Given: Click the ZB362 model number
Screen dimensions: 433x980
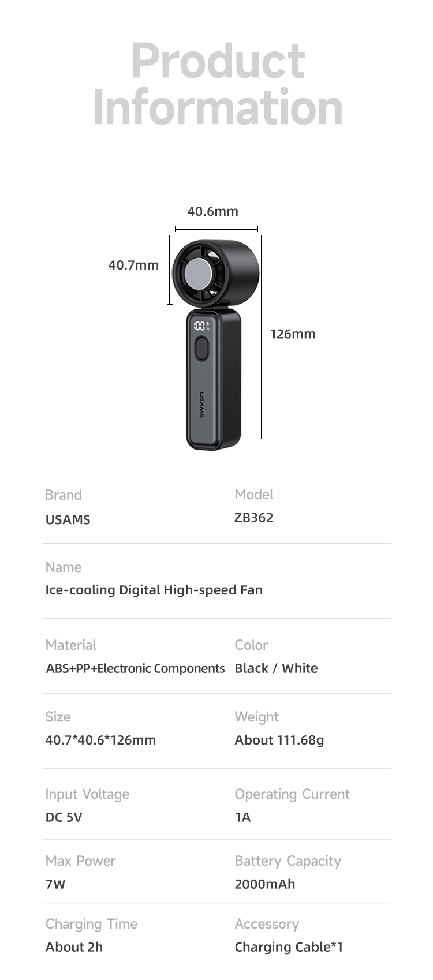Looking at the screenshot, I should (254, 518).
